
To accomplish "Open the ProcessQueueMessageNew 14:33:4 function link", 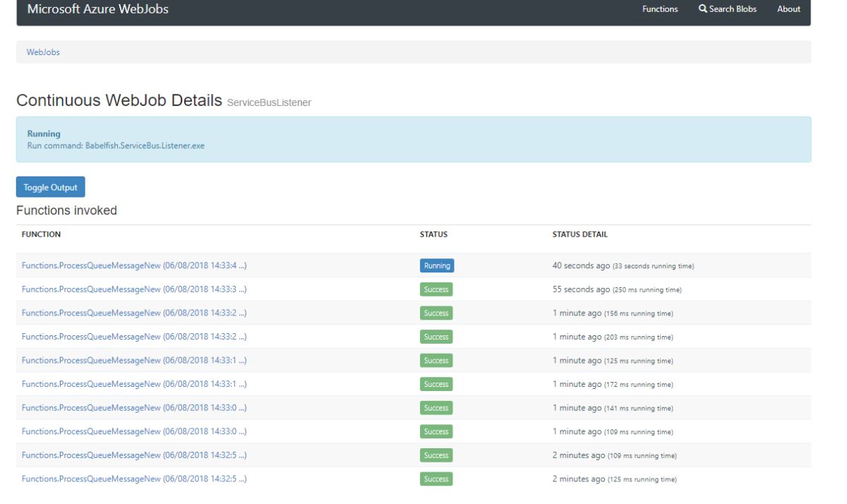I will coord(134,265).
